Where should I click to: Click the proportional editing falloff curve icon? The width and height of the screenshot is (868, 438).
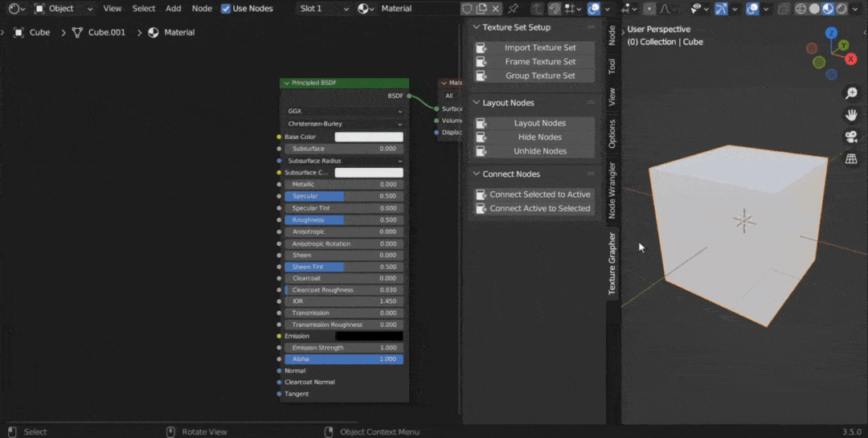[x=665, y=9]
